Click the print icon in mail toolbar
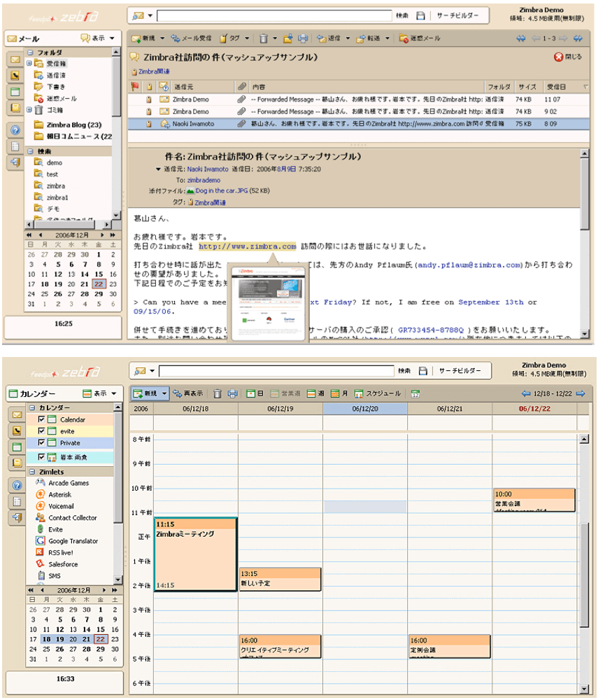This screenshot has width=598, height=700. (303, 38)
